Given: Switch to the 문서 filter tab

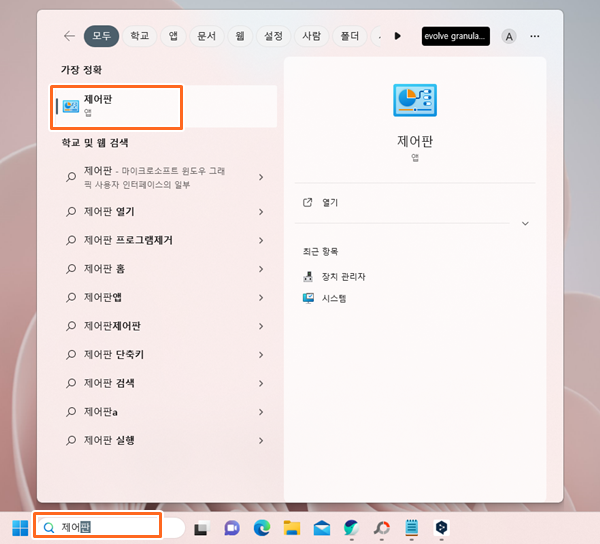Looking at the screenshot, I should click(x=207, y=36).
